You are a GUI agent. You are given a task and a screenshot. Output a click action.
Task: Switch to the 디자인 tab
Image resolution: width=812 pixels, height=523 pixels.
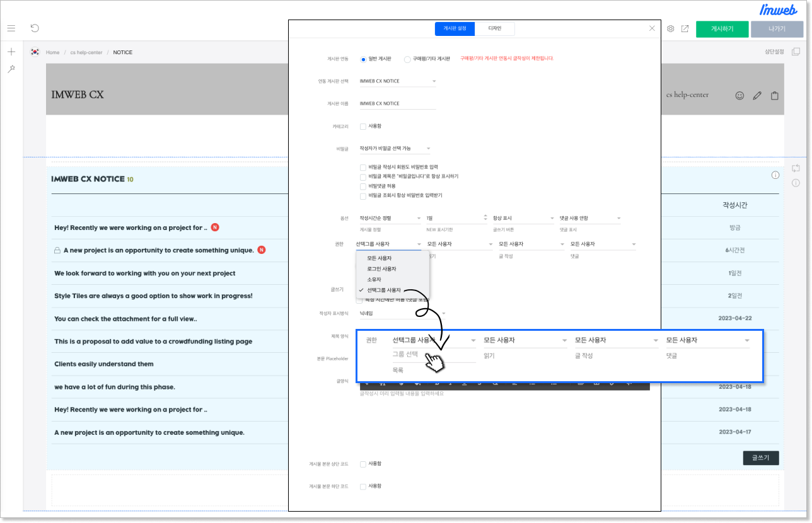(495, 29)
